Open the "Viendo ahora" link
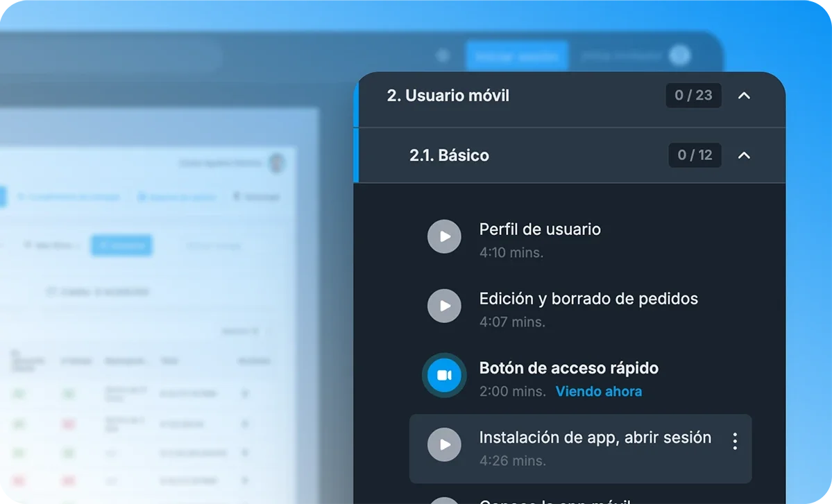The width and height of the screenshot is (832, 504). [598, 391]
